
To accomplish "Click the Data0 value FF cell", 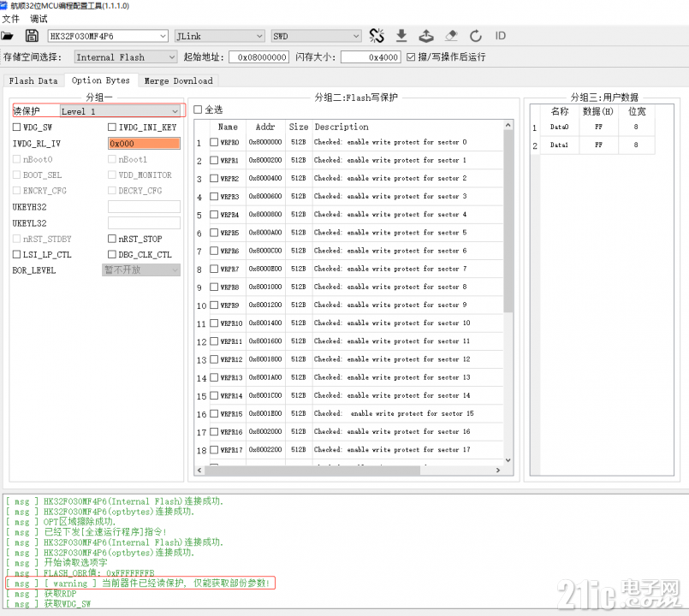I will [x=598, y=127].
